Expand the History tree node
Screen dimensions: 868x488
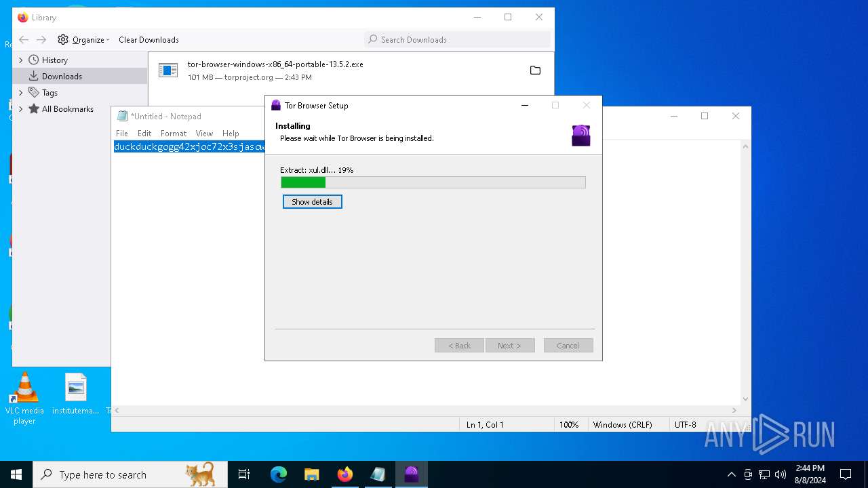click(20, 60)
